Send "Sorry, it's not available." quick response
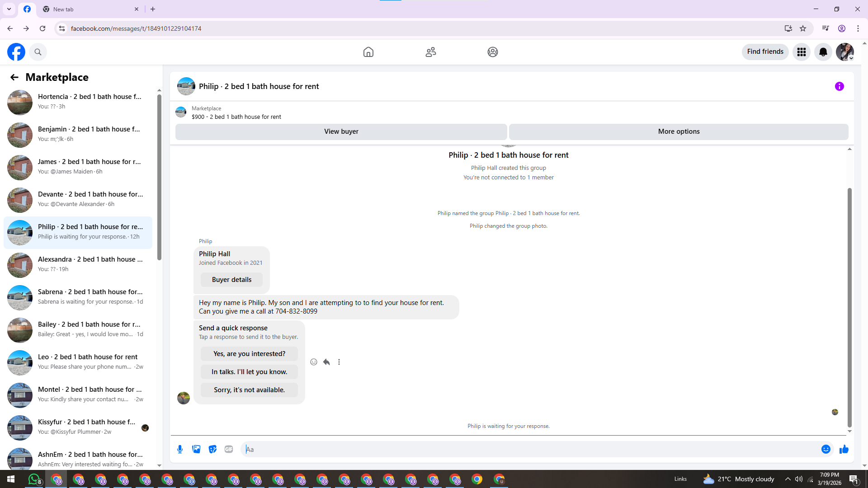Image resolution: width=868 pixels, height=488 pixels. click(249, 390)
